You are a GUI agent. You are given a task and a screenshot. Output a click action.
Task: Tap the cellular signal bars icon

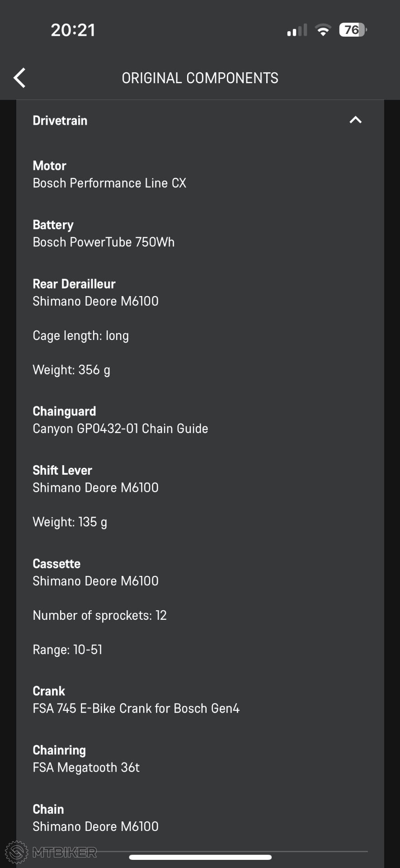297,30
